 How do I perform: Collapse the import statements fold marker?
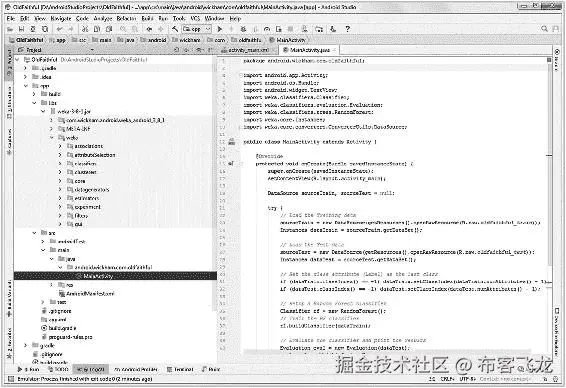[x=241, y=75]
